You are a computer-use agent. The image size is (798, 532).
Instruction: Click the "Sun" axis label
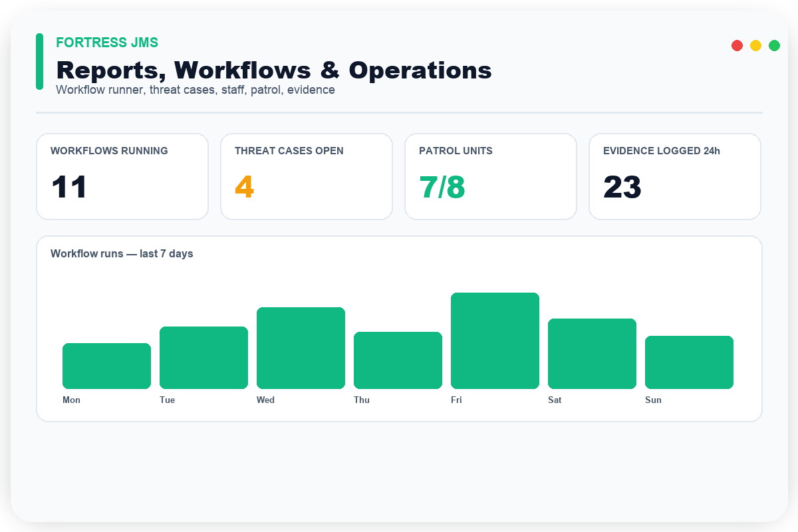(653, 400)
